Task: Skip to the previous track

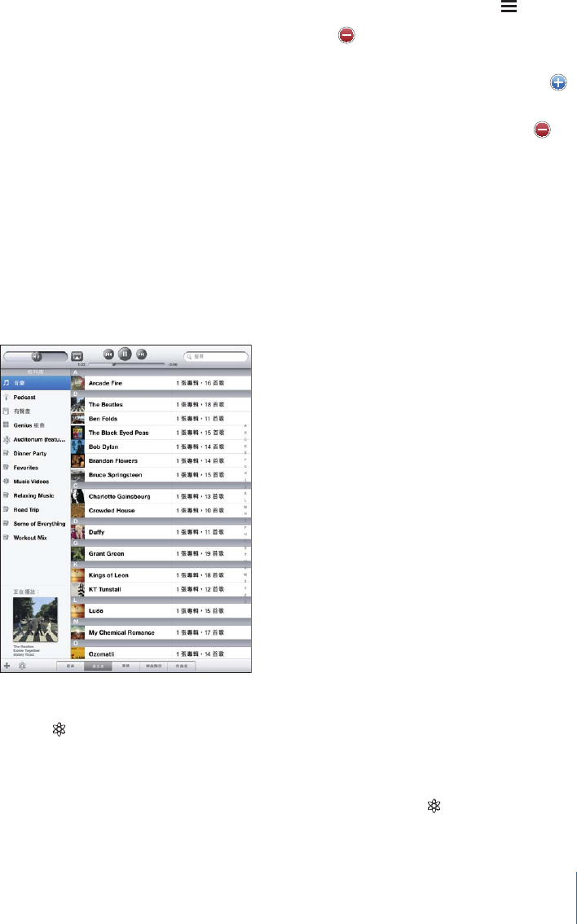Action: pos(108,354)
